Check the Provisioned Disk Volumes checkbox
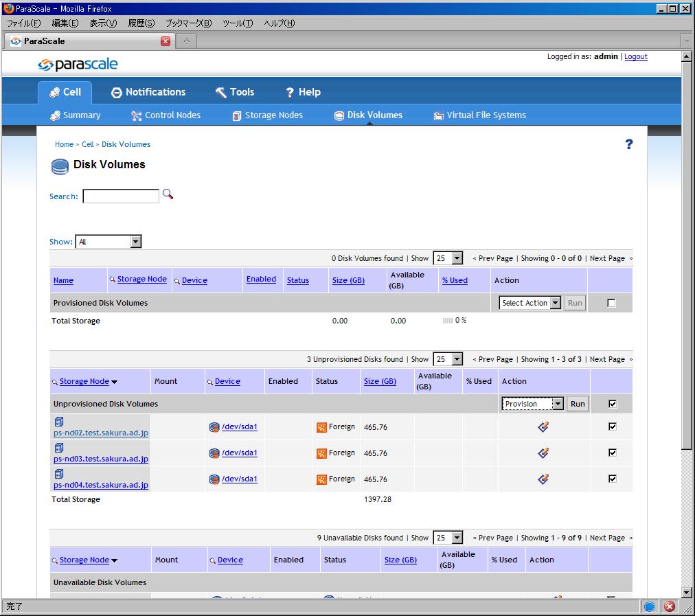695x616 pixels. pyautogui.click(x=612, y=303)
